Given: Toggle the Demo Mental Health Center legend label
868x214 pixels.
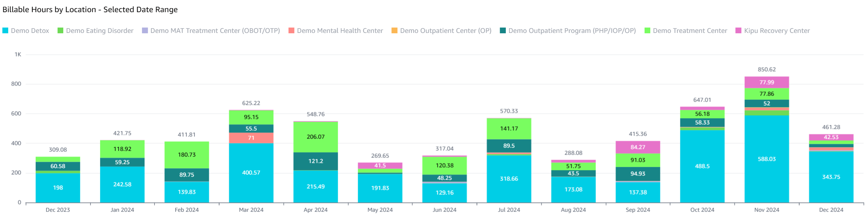Looking at the screenshot, I should [340, 31].
